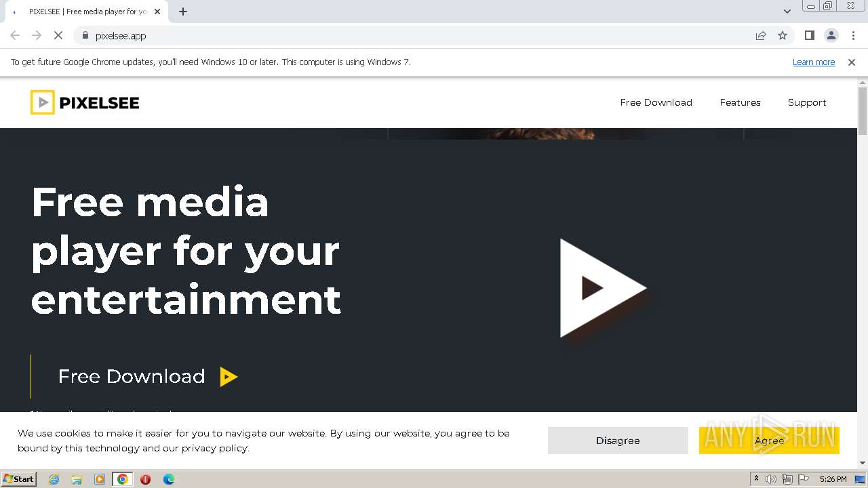Open the Action Center flag icon
Image resolution: width=868 pixels, height=488 pixels.
point(804,479)
